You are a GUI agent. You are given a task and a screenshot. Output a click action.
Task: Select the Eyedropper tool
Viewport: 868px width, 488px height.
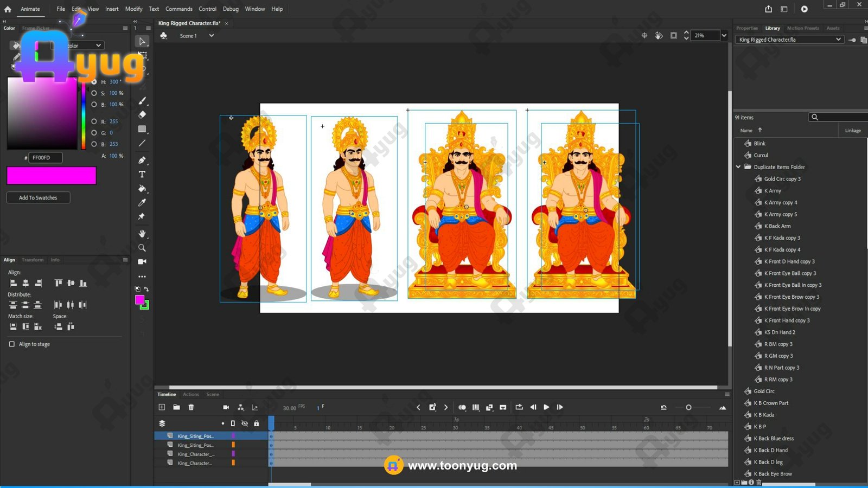142,202
